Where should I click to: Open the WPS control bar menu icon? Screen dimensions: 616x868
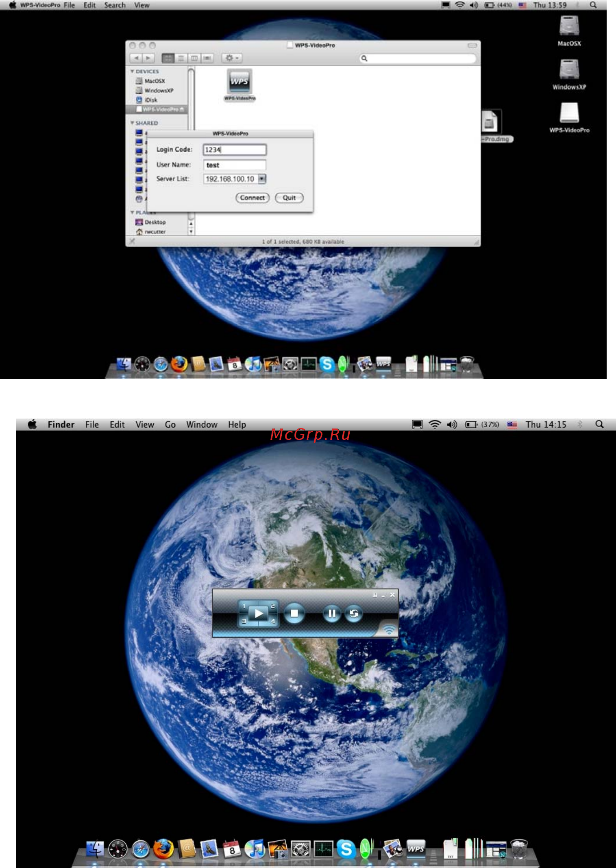click(x=375, y=595)
